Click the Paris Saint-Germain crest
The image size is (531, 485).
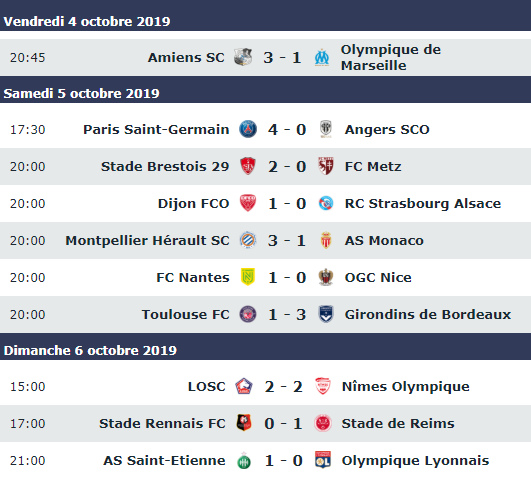tap(248, 129)
